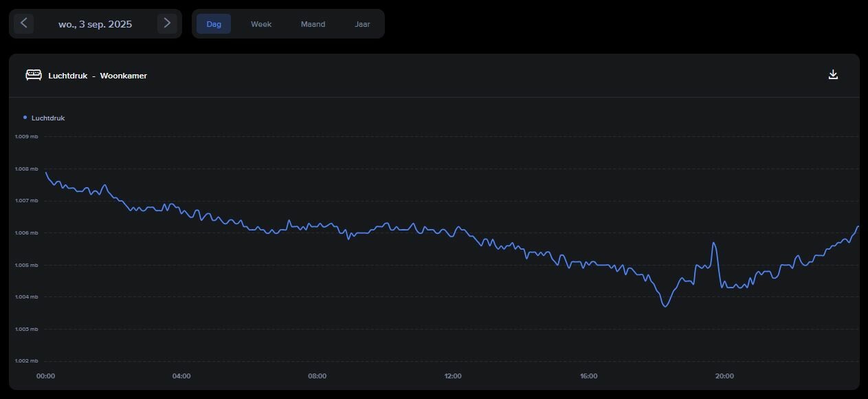Go to next day with right arrow
This screenshot has height=399, width=868.
(167, 23)
